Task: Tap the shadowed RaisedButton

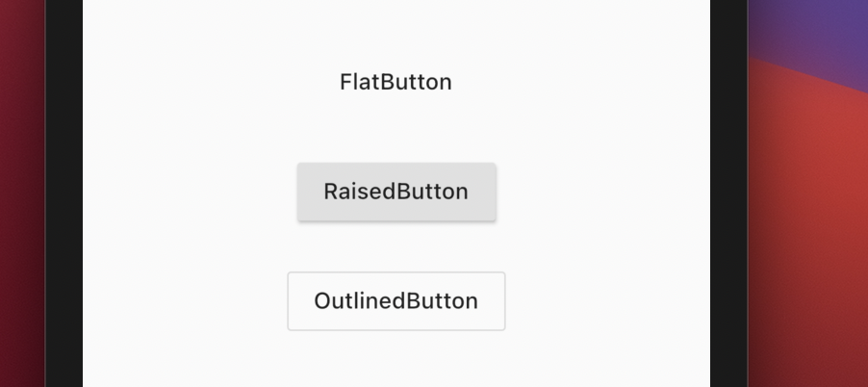Action: point(396,192)
